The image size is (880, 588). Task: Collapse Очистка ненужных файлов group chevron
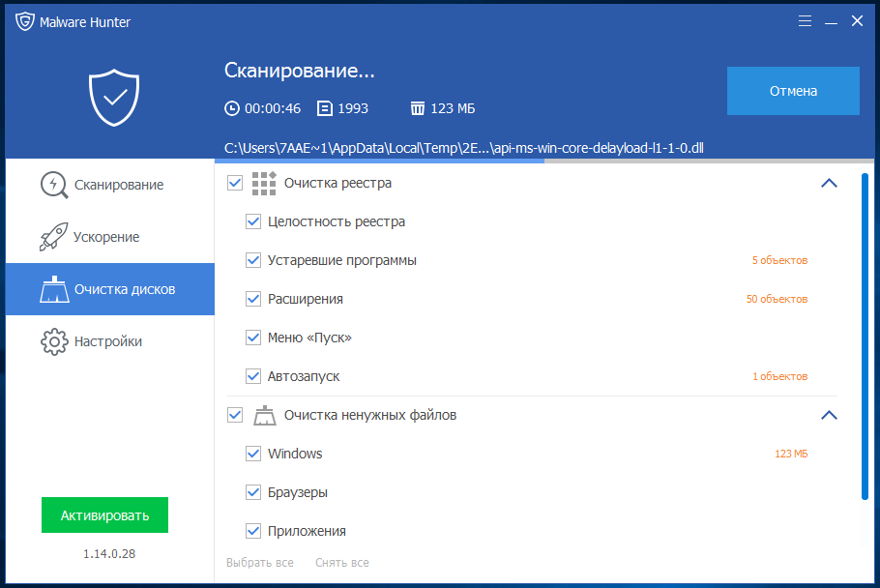[829, 415]
